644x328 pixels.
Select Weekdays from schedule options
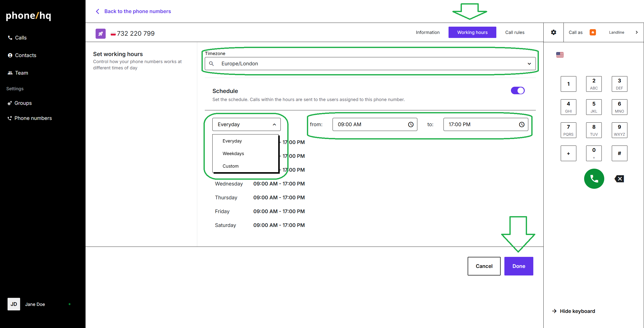pyautogui.click(x=233, y=154)
